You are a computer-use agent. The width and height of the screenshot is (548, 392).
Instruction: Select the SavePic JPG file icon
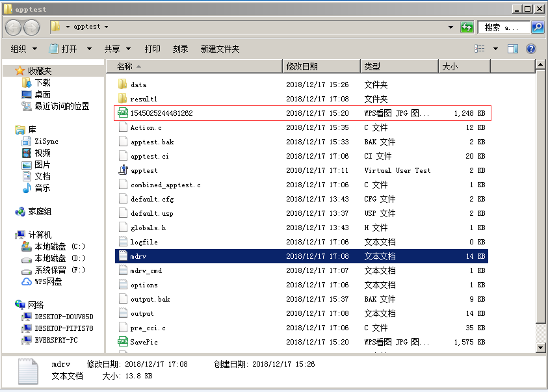123,342
